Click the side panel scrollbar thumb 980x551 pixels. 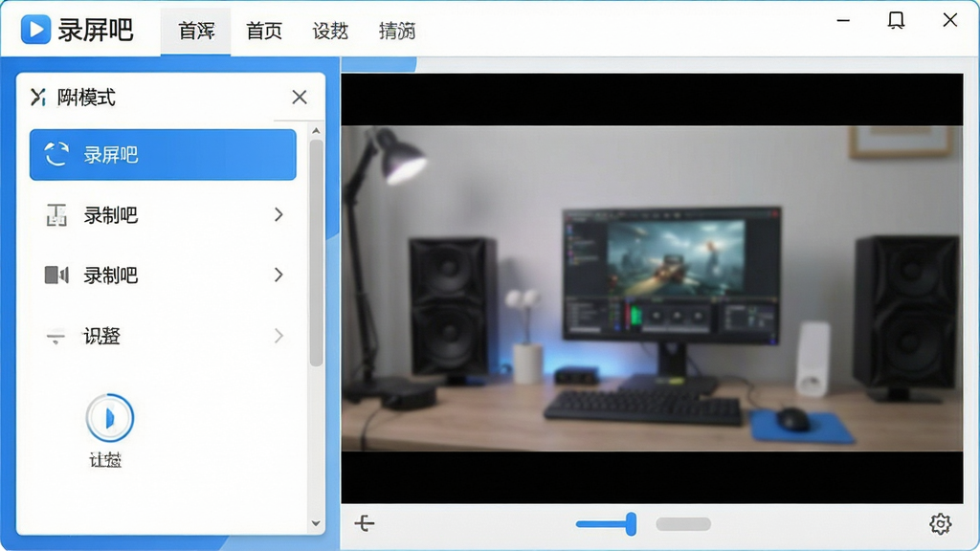point(316,253)
